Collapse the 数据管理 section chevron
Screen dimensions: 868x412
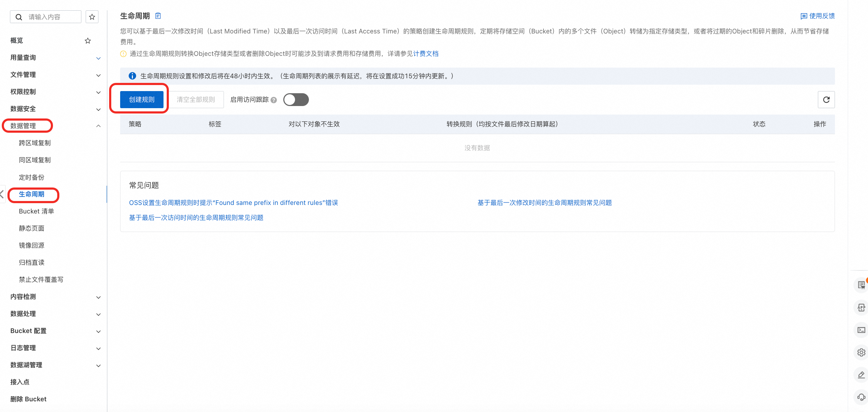pyautogui.click(x=98, y=126)
